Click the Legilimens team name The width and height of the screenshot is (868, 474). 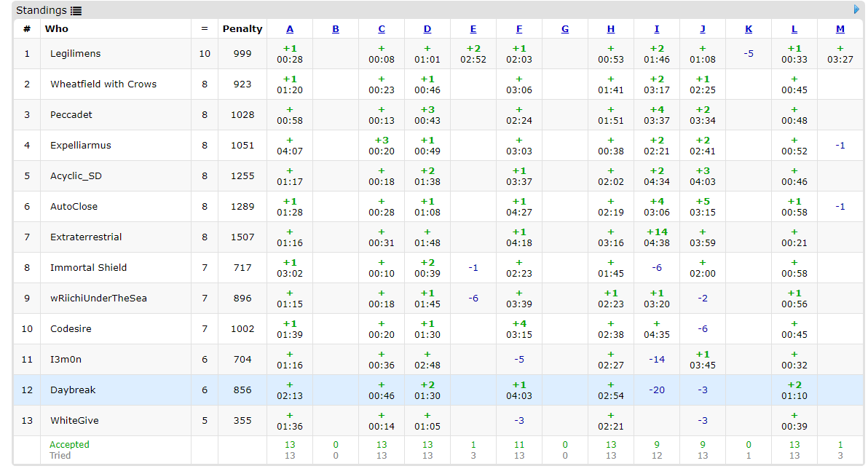[x=76, y=54]
